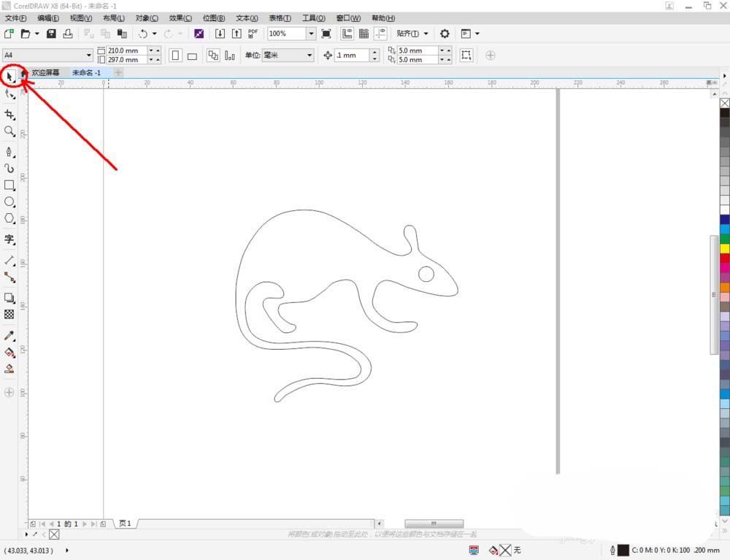Screen dimensions: 730x560
Task: Select the Artistic Media tool
Action: tap(9, 168)
